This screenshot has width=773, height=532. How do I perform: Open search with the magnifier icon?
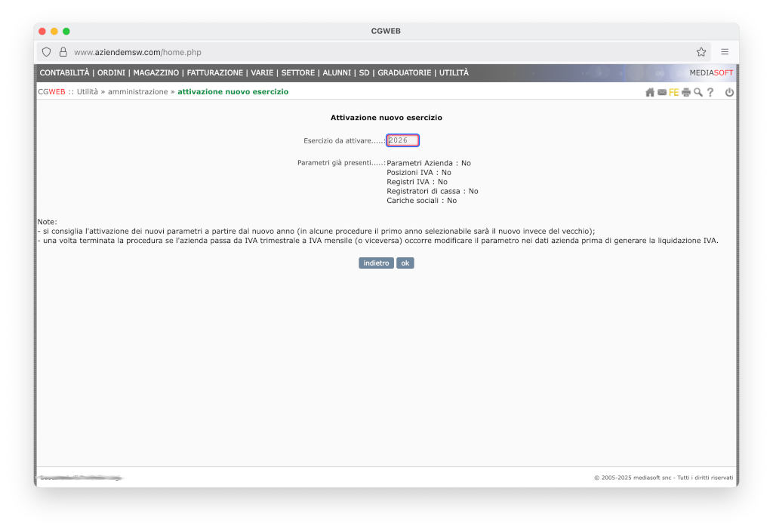tap(698, 92)
